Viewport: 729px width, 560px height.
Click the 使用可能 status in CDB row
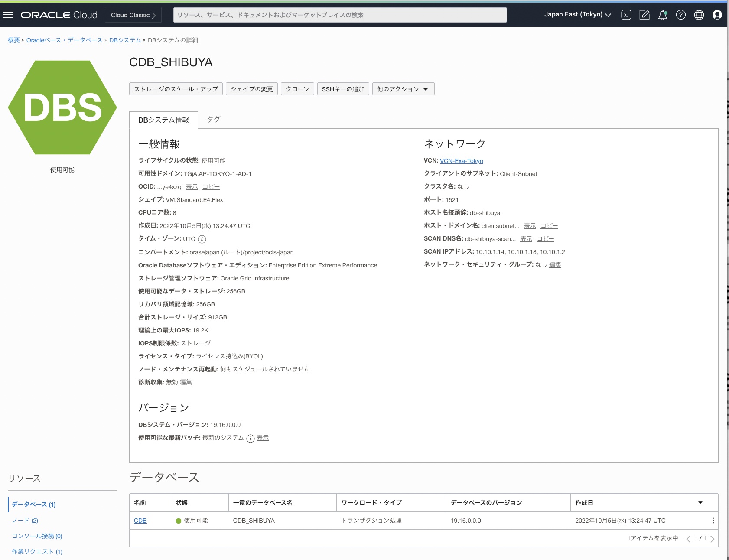pos(192,521)
